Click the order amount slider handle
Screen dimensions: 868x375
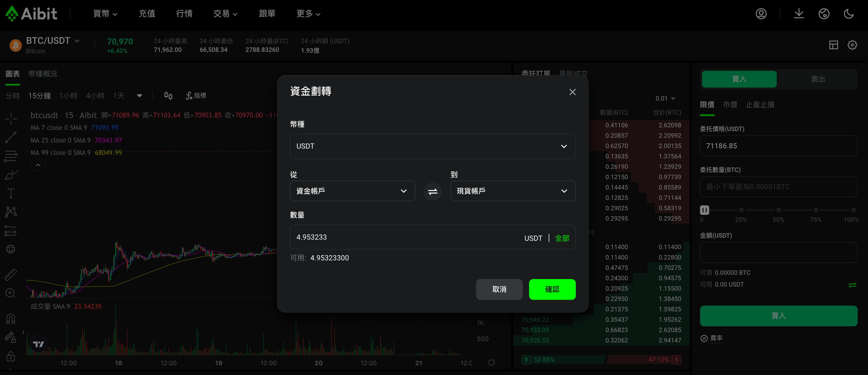coord(705,210)
